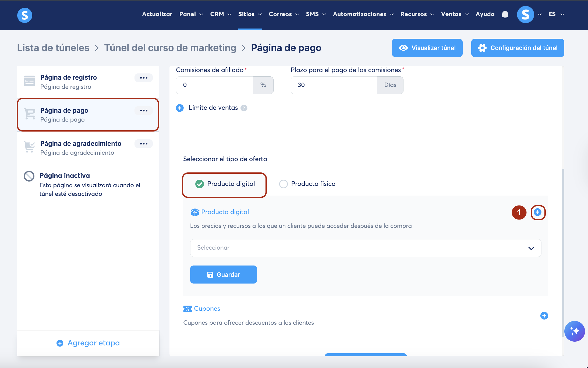Add a coupon with plus icon

(x=544, y=316)
